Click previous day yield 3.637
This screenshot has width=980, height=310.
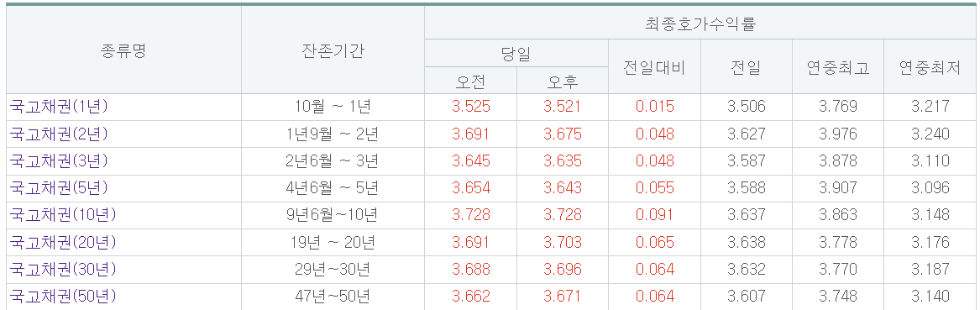747,215
